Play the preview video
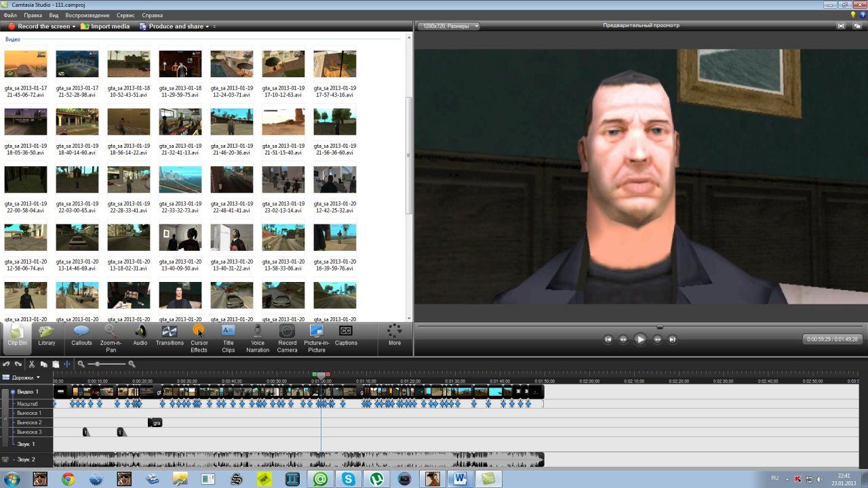 640,340
